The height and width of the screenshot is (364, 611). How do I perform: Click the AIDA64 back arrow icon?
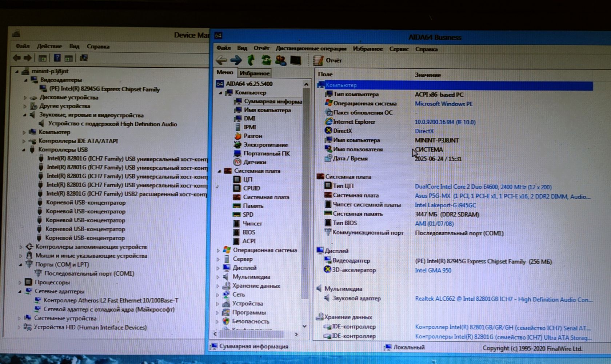point(221,60)
